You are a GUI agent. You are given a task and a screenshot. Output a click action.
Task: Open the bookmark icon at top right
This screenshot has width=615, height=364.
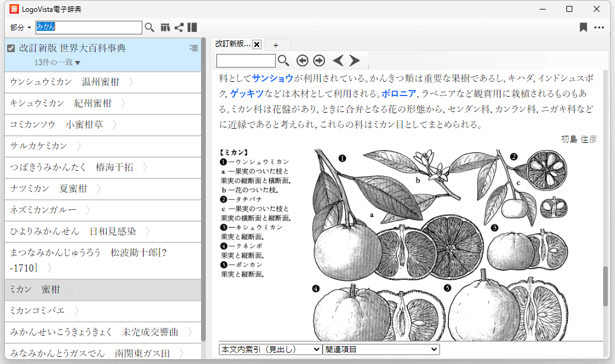tap(584, 27)
